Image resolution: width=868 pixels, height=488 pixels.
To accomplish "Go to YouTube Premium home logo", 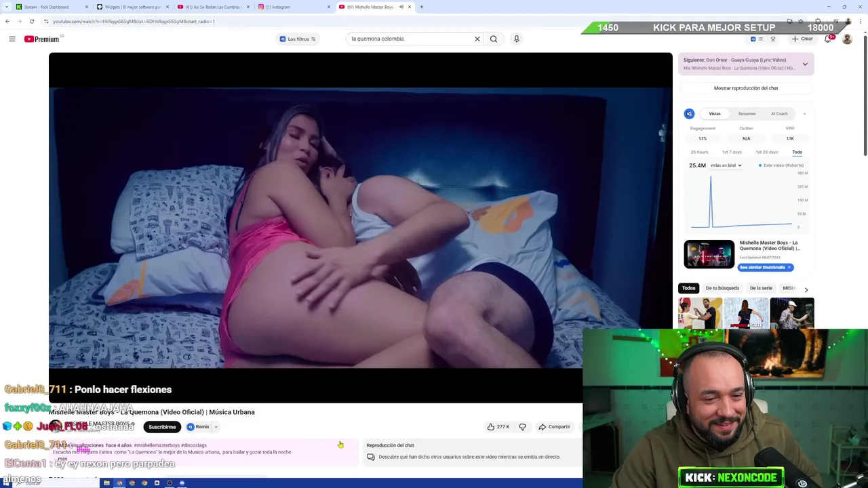I will [x=42, y=39].
